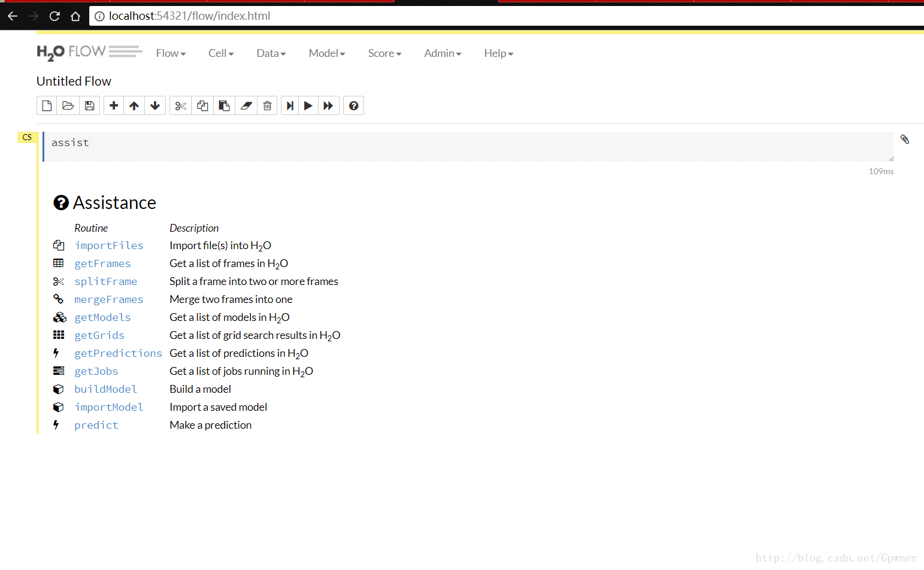Create a new flow with the blank page icon
This screenshot has width=924, height=570.
[47, 106]
